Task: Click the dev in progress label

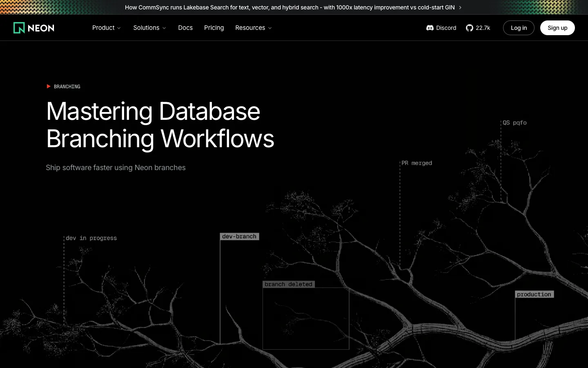Action: pos(91,238)
